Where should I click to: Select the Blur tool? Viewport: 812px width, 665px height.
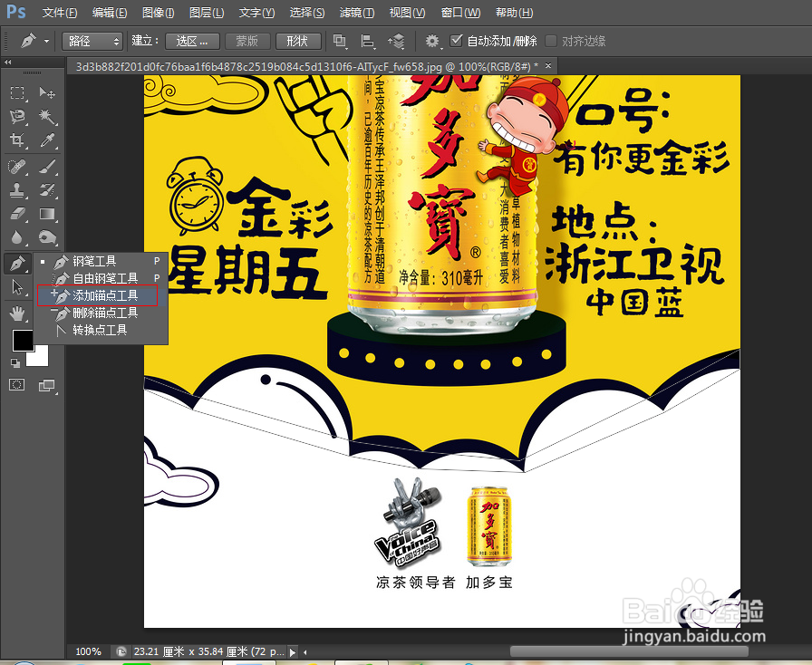click(x=17, y=237)
